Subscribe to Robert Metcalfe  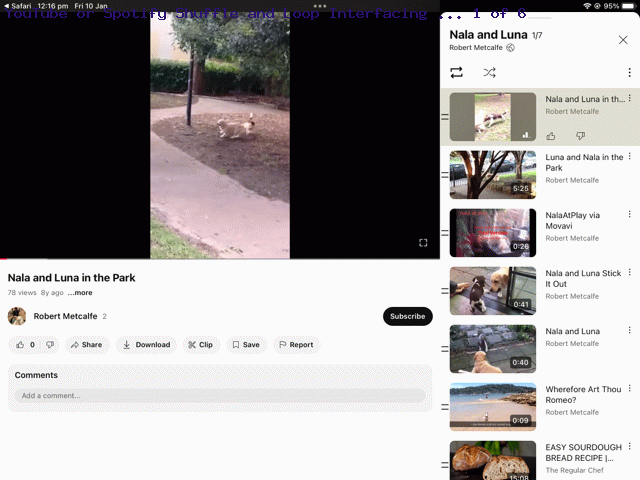(407, 316)
